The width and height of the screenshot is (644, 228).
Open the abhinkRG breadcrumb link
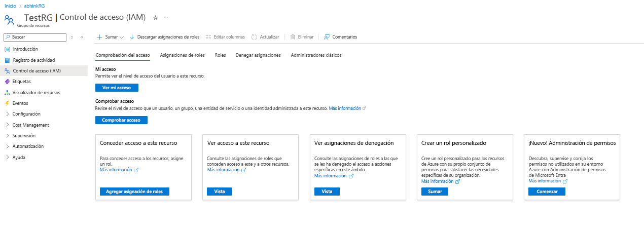click(34, 6)
